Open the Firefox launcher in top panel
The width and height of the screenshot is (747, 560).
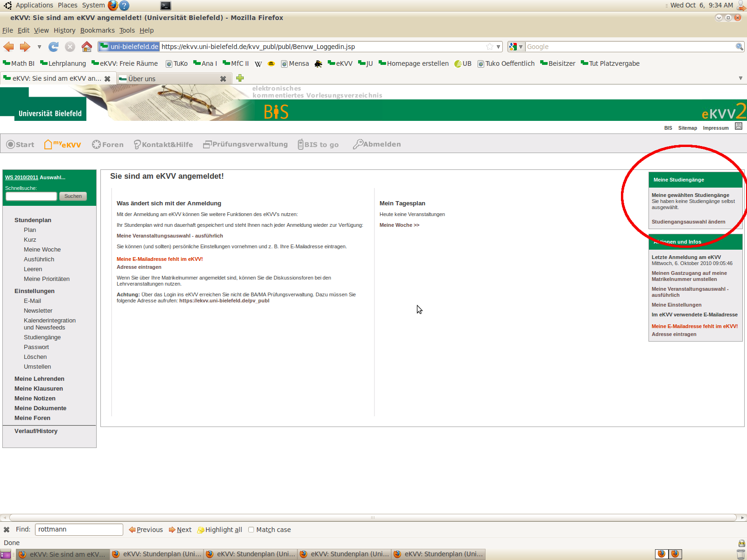coord(113,6)
